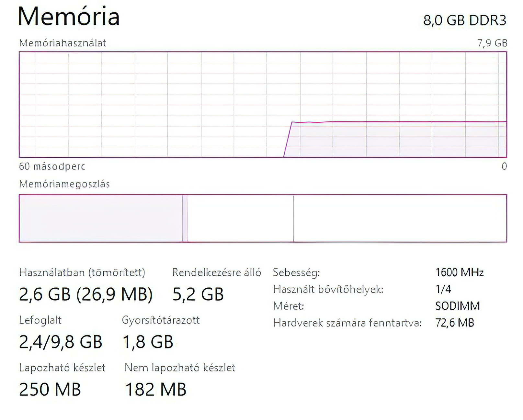The height and width of the screenshot is (420, 523).
Task: Click the Memóriamegoszlás label
Action: click(x=64, y=184)
